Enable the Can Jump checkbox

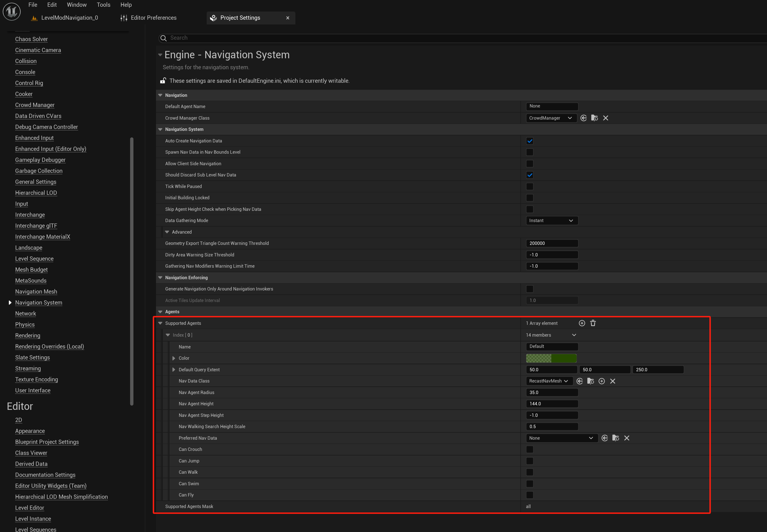click(530, 461)
